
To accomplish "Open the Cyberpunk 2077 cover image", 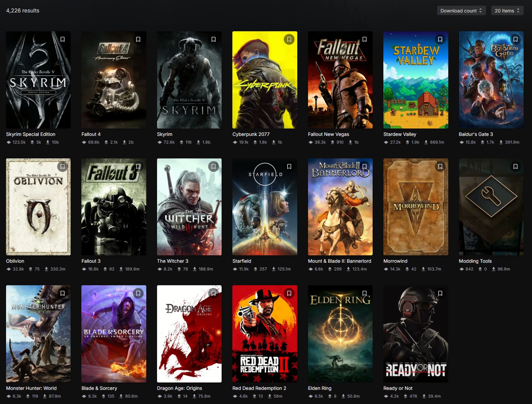I will click(x=265, y=80).
